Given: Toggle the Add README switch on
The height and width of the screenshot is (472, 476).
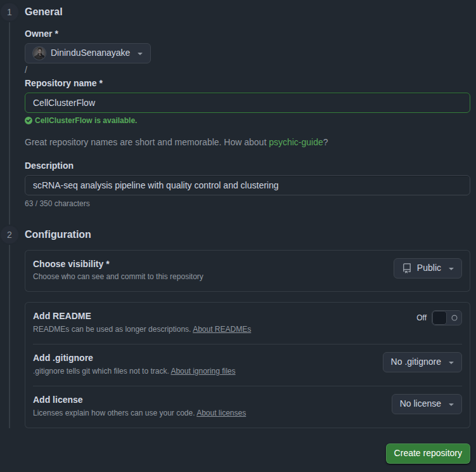Looking at the screenshot, I should [447, 318].
